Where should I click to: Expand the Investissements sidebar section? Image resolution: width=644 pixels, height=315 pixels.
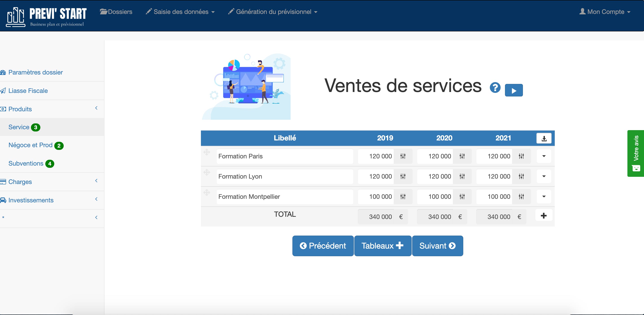coord(31,200)
